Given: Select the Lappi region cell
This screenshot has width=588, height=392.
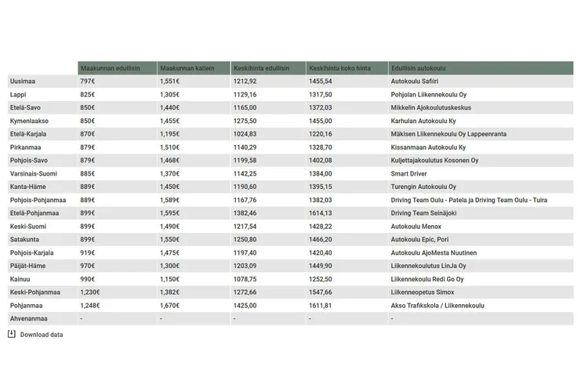Looking at the screenshot, I should (x=18, y=95).
